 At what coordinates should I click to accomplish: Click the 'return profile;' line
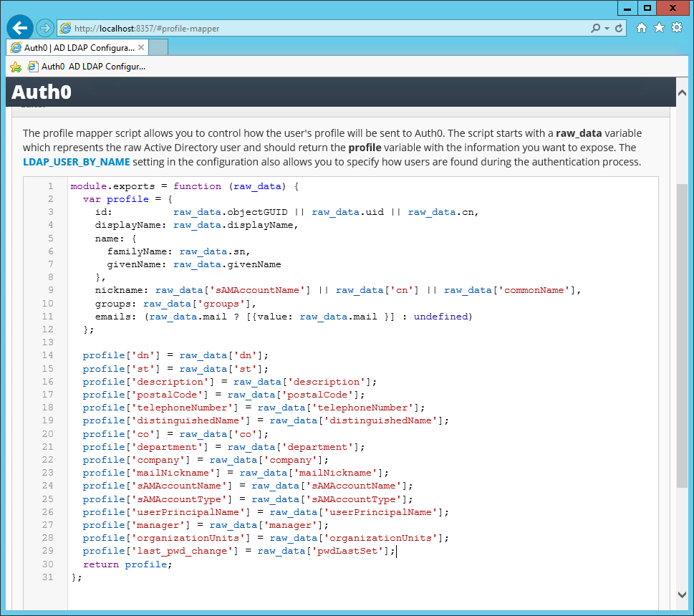(127, 564)
